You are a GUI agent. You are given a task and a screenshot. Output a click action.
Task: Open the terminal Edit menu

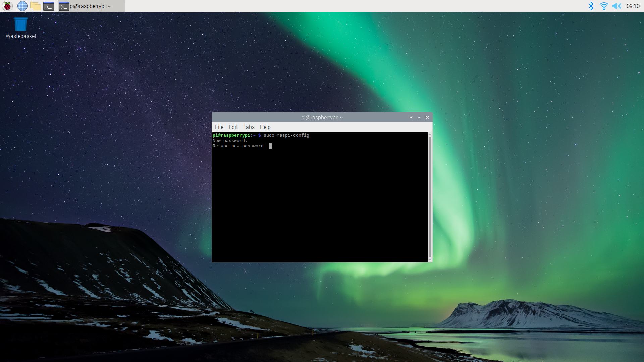[x=233, y=127]
